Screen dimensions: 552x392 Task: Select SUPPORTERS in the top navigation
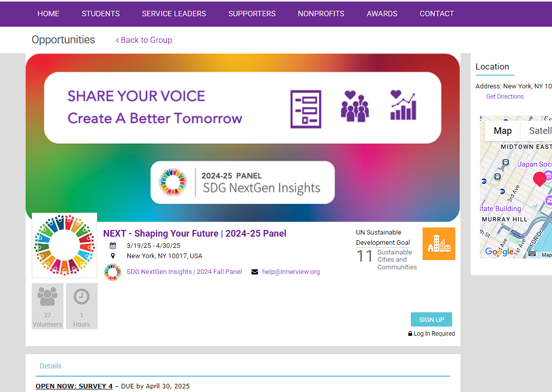click(252, 14)
